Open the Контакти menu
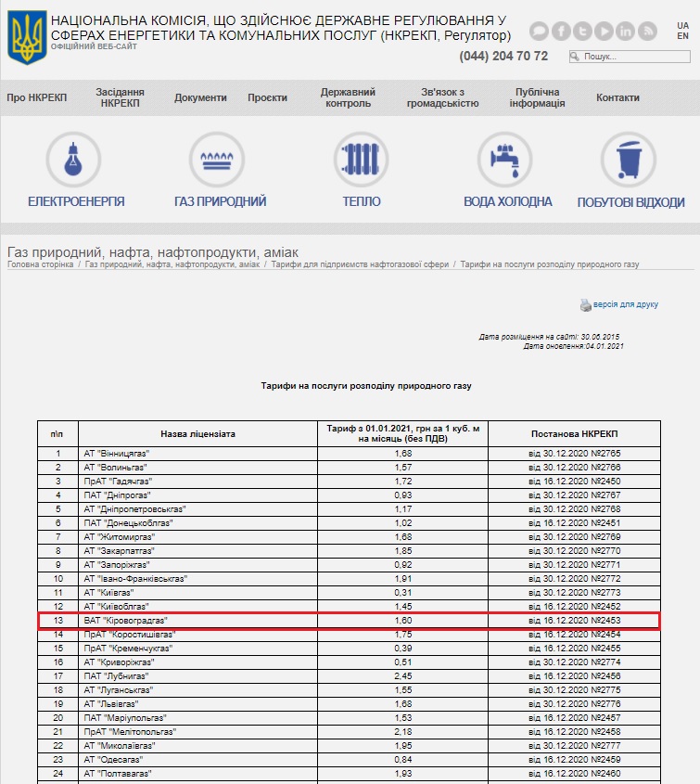This screenshot has width=700, height=784. click(x=617, y=97)
